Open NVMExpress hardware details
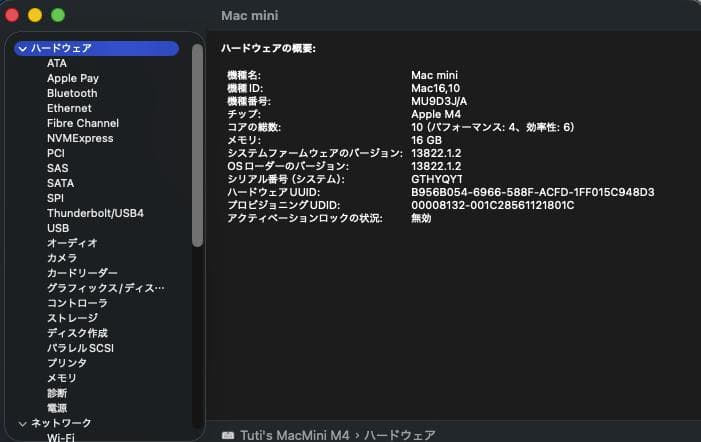The width and height of the screenshot is (701, 442). click(80, 139)
